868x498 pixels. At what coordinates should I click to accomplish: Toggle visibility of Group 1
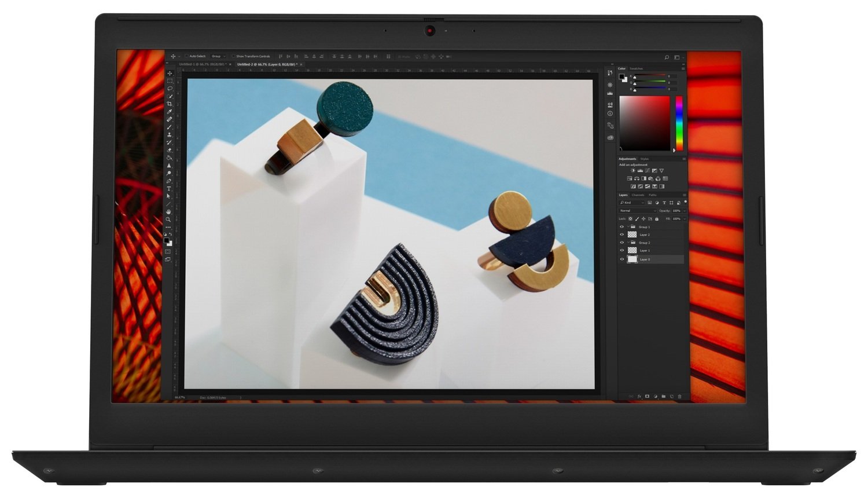click(622, 227)
